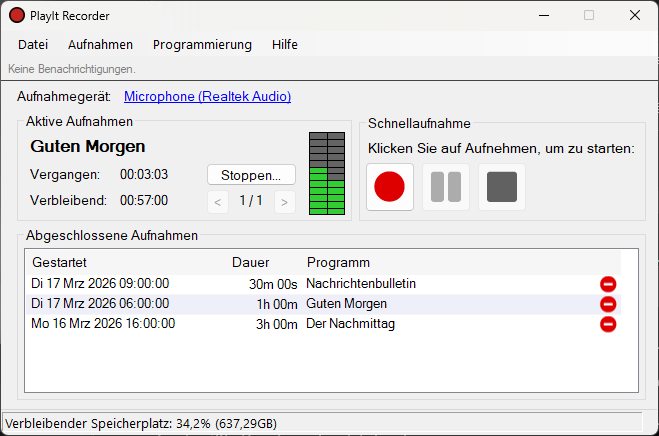659x436 pixels.
Task: Open the Programmierung menu
Action: (x=202, y=45)
